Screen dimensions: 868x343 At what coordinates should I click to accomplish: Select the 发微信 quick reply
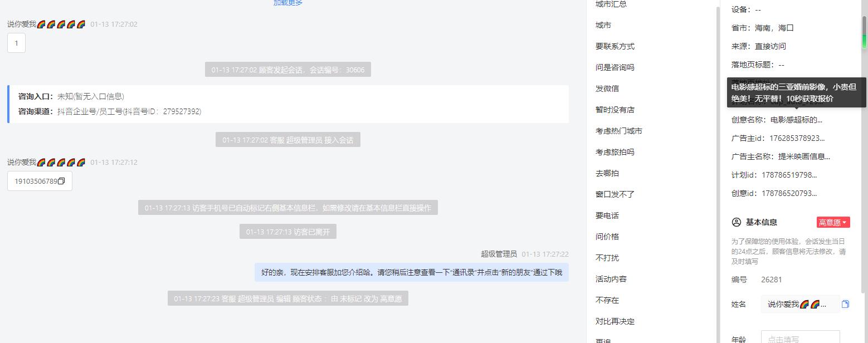[x=607, y=89]
